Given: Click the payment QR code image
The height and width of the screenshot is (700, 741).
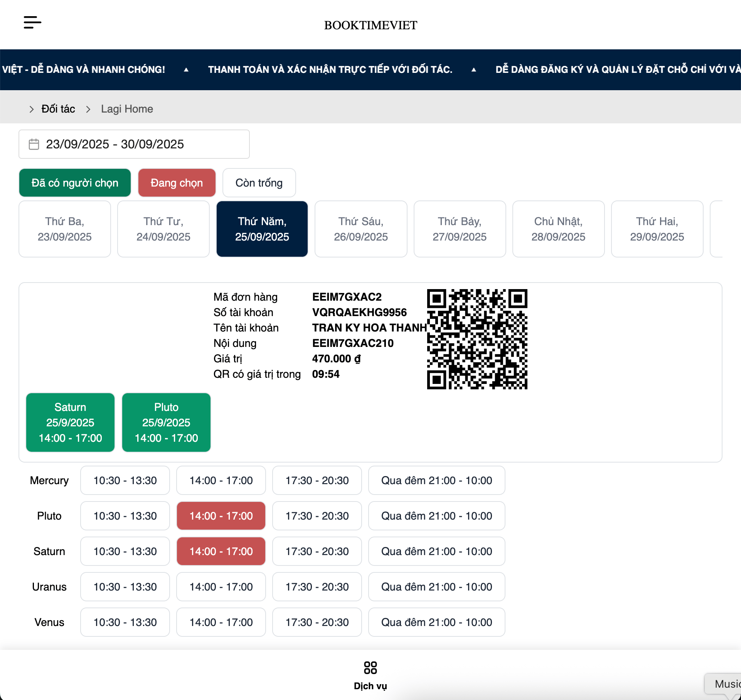Looking at the screenshot, I should pos(477,339).
